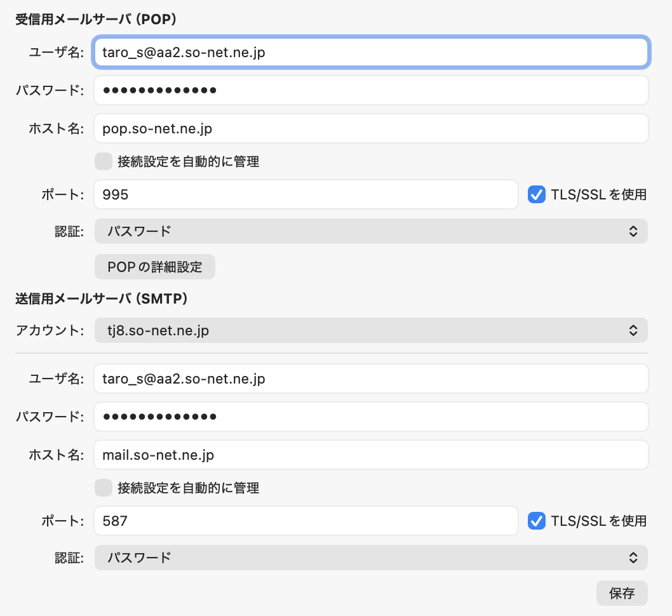Click the POP パスワード field
The image size is (672, 616).
coord(371,90)
